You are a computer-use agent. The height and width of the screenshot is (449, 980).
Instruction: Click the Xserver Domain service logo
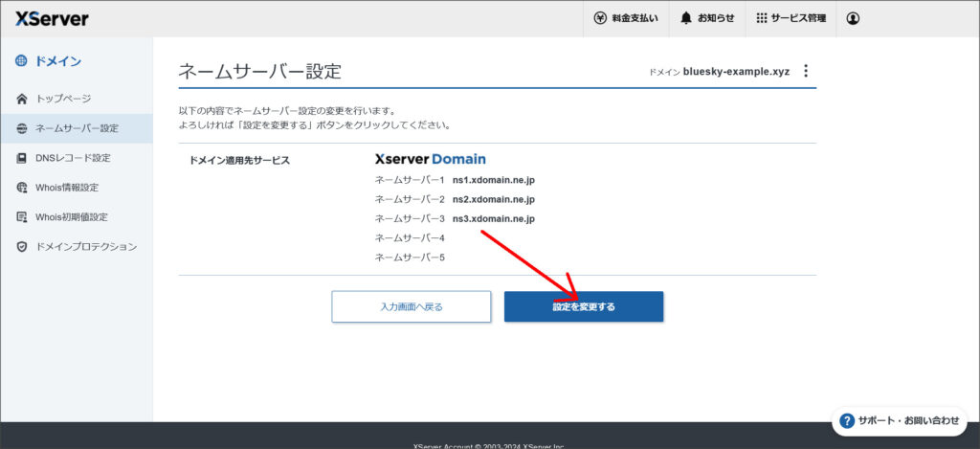point(430,159)
